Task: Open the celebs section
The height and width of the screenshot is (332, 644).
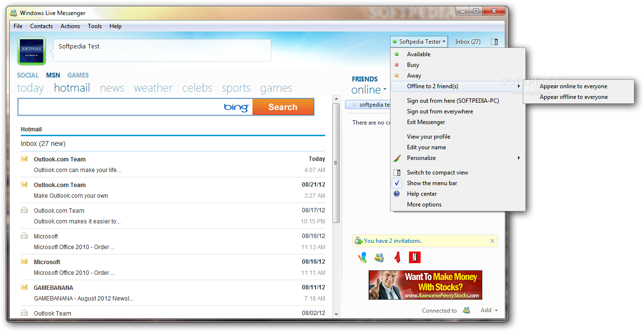Action: point(197,88)
